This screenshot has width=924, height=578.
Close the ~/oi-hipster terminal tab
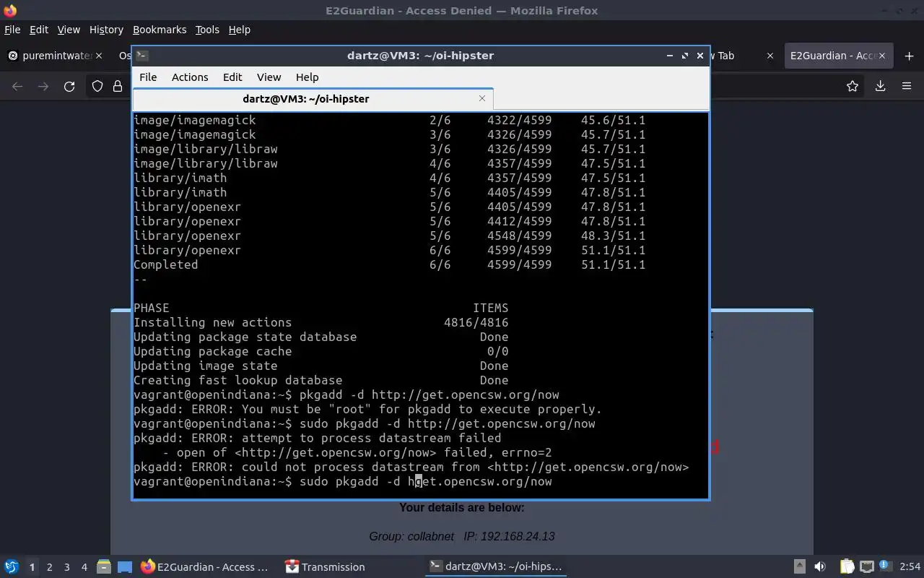(482, 98)
